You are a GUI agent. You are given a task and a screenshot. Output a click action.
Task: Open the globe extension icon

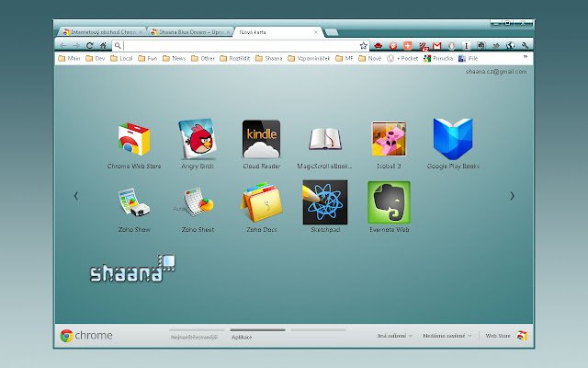coord(510,46)
